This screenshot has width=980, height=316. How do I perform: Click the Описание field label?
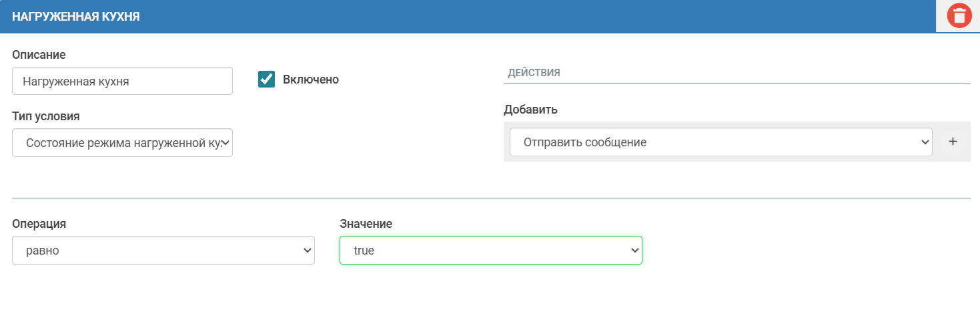tap(39, 55)
